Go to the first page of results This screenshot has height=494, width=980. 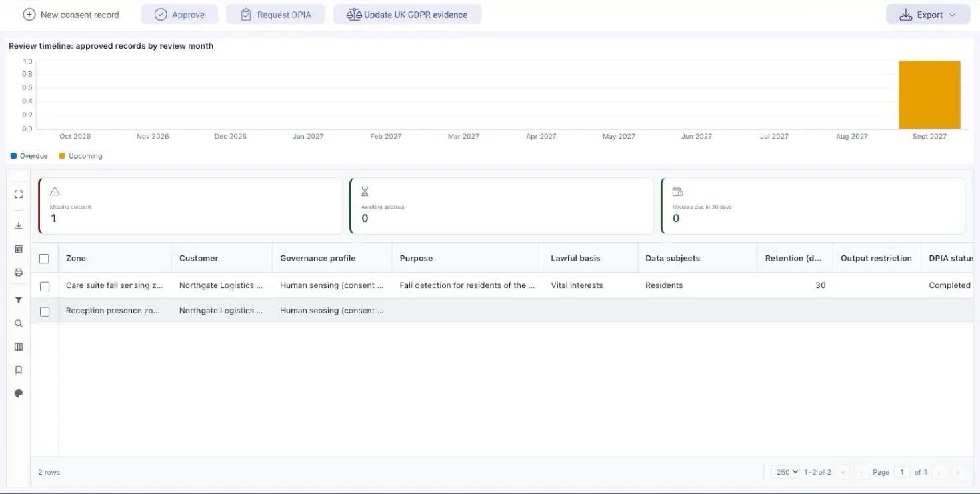[843, 472]
